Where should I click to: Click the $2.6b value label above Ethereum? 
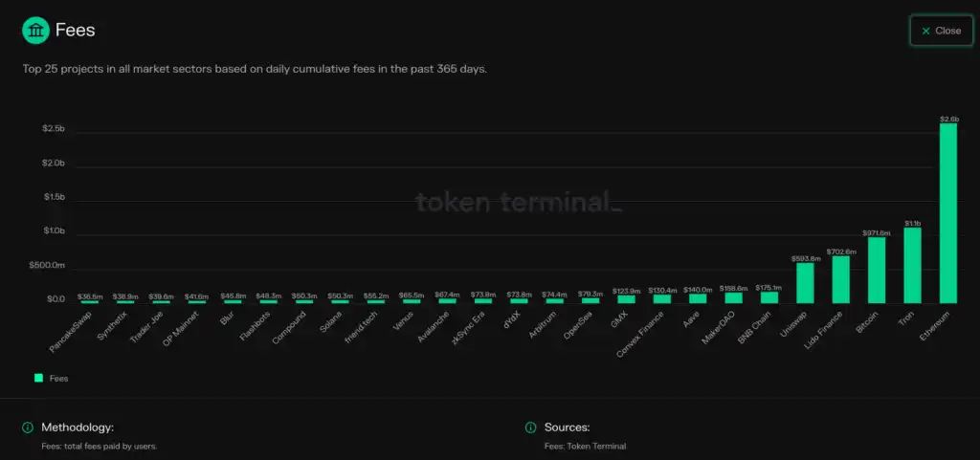tap(948, 119)
